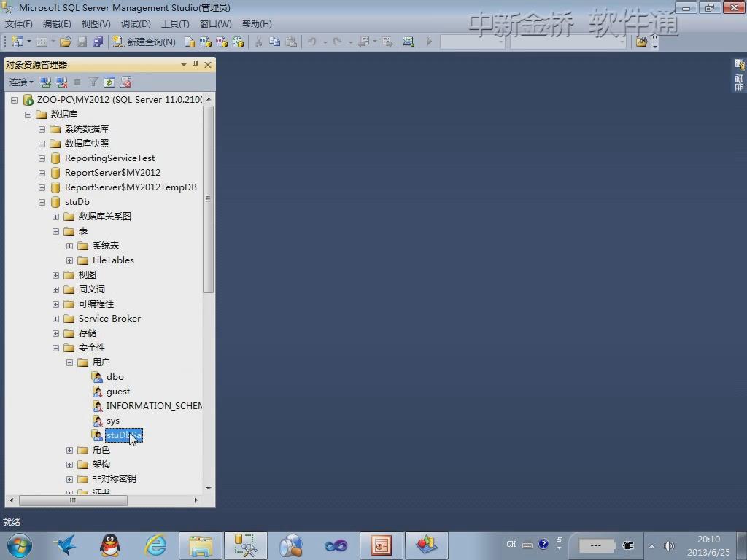Click the Refresh icon in Object Explorer
747x560 pixels.
coord(109,82)
